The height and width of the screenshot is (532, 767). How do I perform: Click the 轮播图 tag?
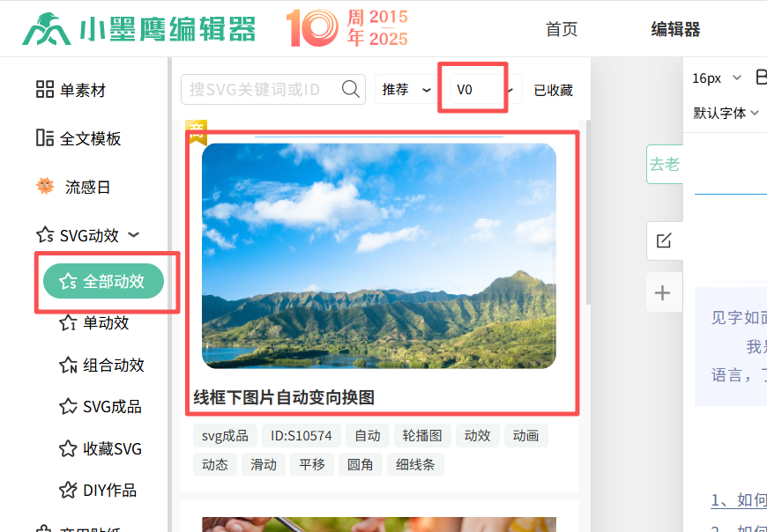422,435
